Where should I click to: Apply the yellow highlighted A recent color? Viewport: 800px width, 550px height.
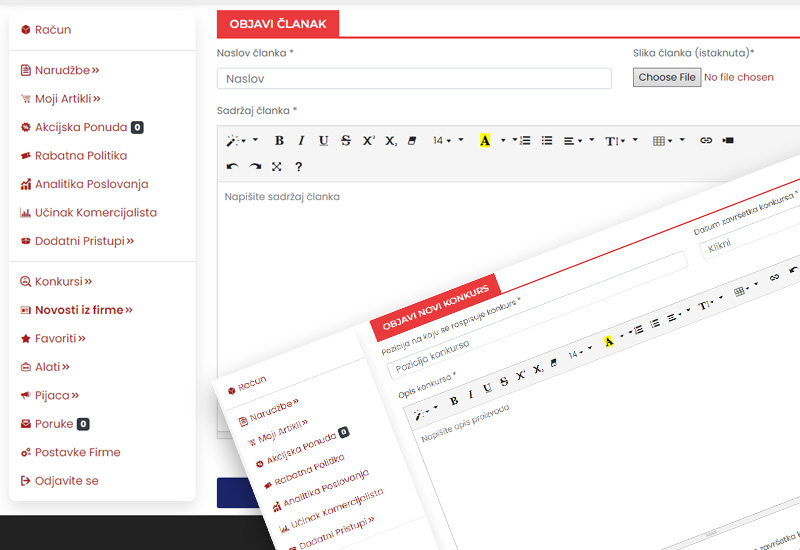coord(485,140)
